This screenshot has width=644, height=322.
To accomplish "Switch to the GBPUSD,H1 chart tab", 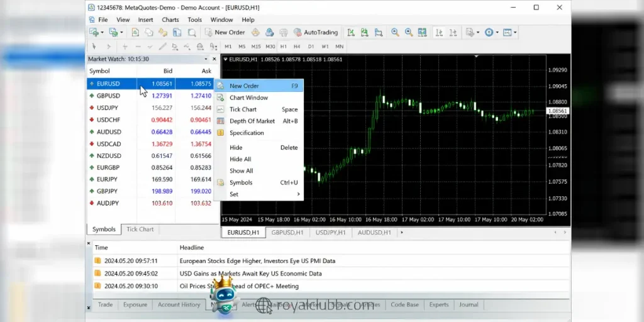I will click(x=287, y=233).
